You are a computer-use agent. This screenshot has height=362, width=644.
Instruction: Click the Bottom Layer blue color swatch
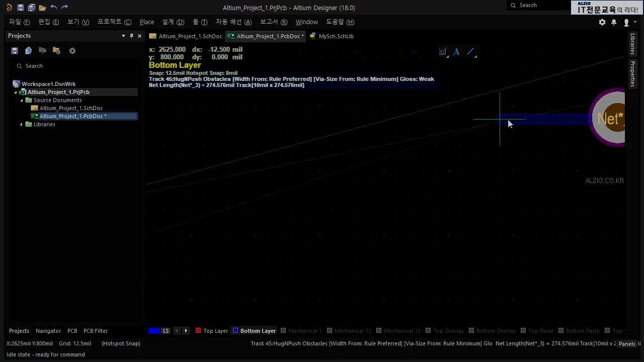pos(235,330)
